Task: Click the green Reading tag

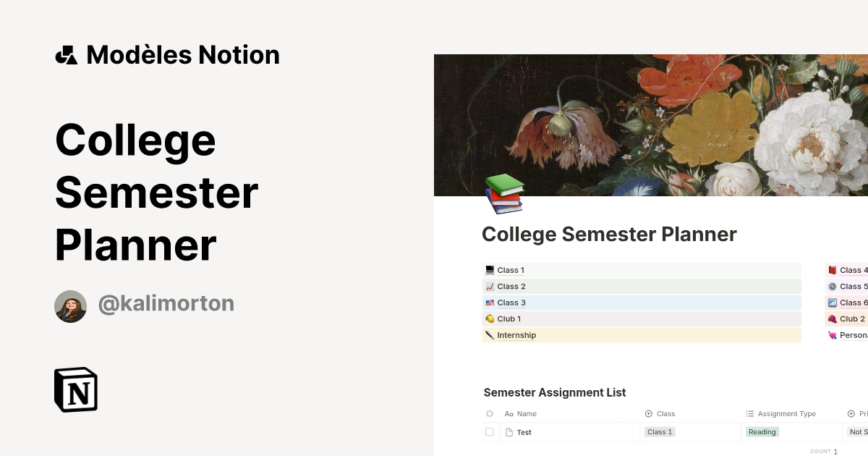Action: click(762, 432)
